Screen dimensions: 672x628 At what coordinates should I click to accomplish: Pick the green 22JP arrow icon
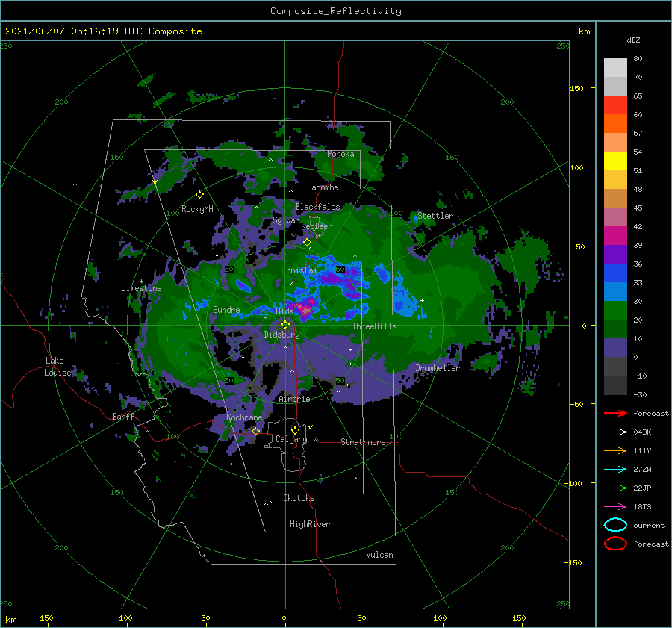pyautogui.click(x=615, y=488)
